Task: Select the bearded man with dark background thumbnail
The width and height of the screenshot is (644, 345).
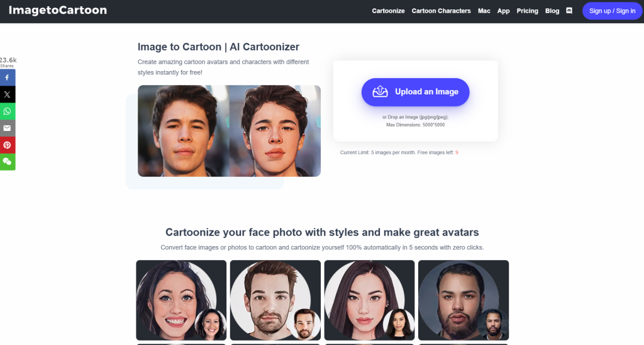Action: pyautogui.click(x=464, y=300)
